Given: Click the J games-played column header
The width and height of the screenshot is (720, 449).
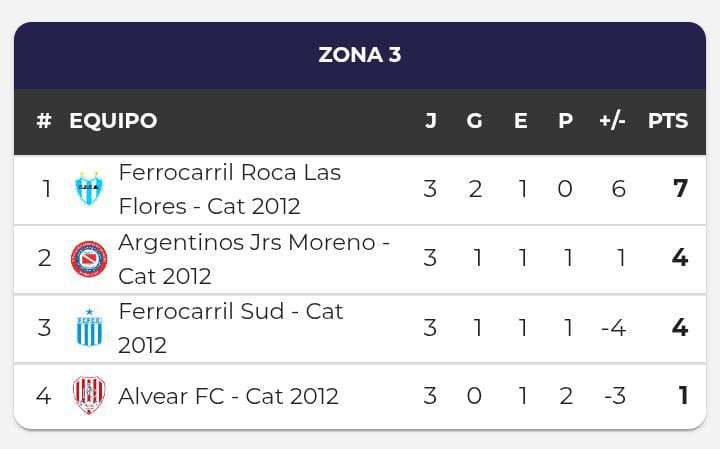Looking at the screenshot, I should pos(430,121).
